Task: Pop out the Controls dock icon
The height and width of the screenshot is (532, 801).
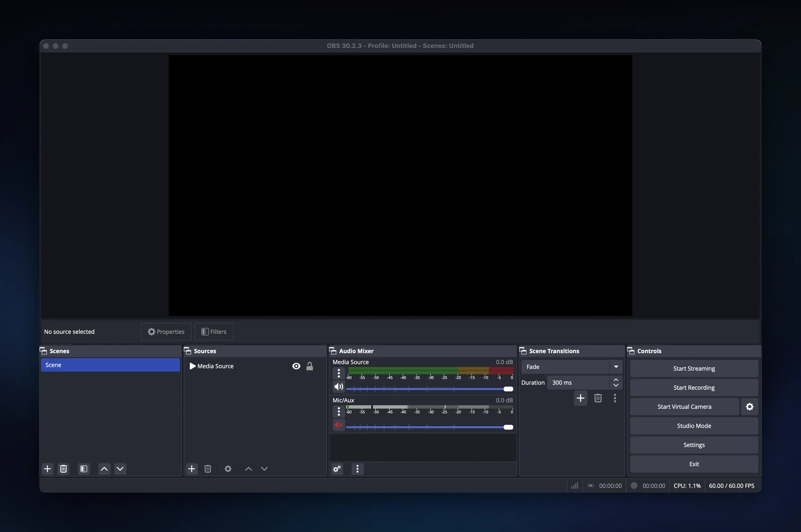Action: coord(631,351)
